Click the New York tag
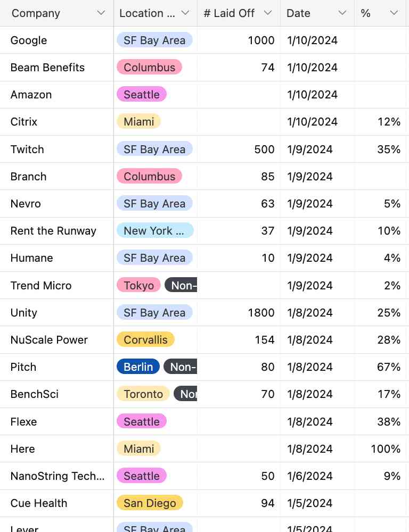The height and width of the screenshot is (532, 409). tap(156, 231)
